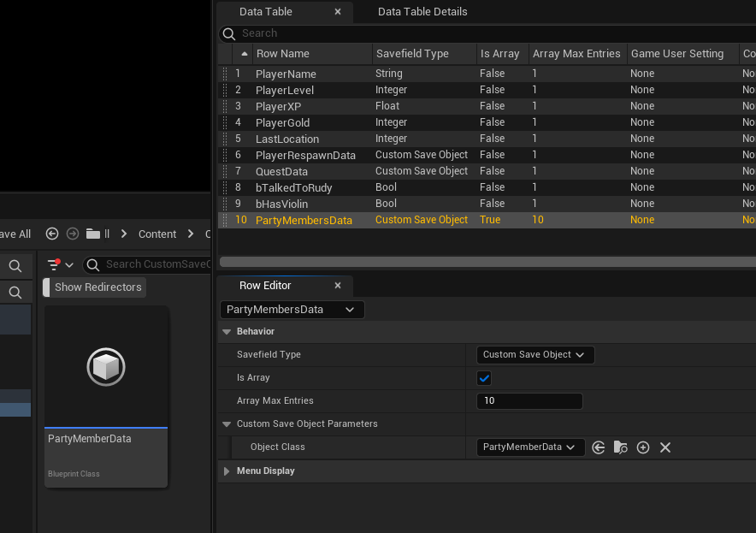Click the content browser forward arrow
Viewport: 756px width, 533px height.
tap(73, 234)
